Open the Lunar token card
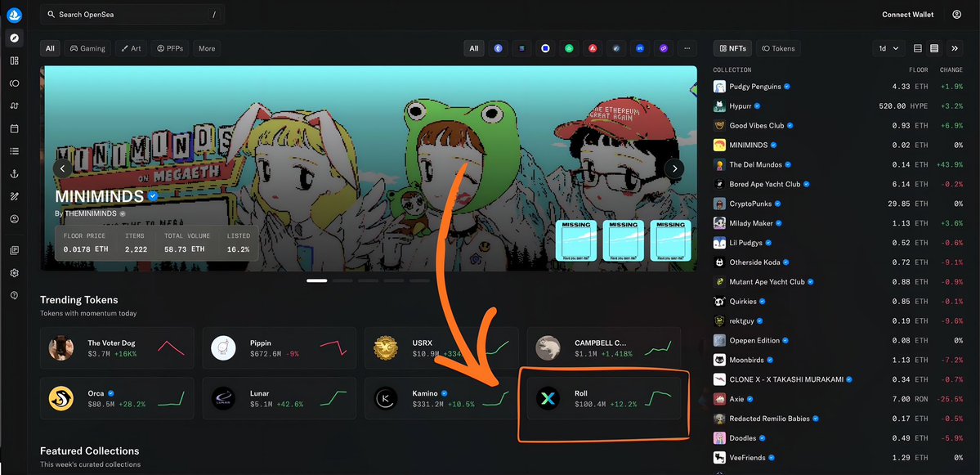The height and width of the screenshot is (475, 980). 280,398
